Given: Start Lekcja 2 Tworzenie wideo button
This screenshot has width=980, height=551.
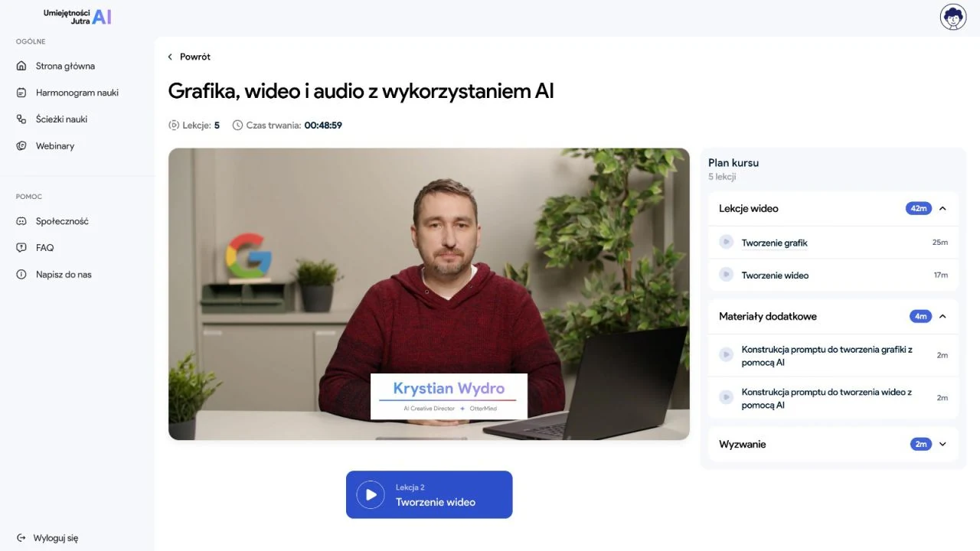Looking at the screenshot, I should [x=429, y=494].
